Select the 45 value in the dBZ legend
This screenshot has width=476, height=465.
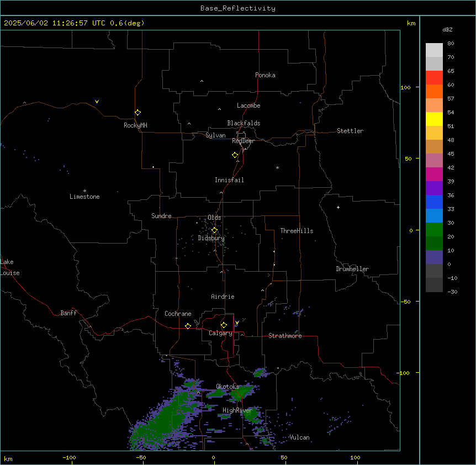451,154
